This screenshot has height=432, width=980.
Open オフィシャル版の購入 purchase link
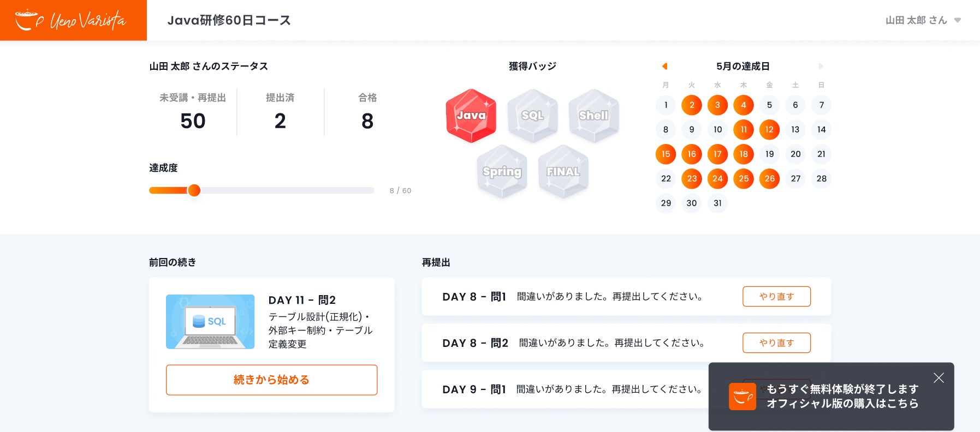[x=842, y=404]
